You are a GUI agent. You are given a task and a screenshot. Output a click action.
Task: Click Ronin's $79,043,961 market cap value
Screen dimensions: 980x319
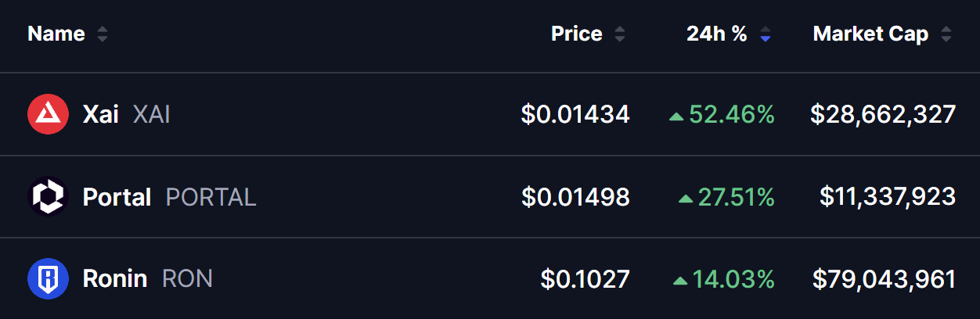[x=884, y=279]
